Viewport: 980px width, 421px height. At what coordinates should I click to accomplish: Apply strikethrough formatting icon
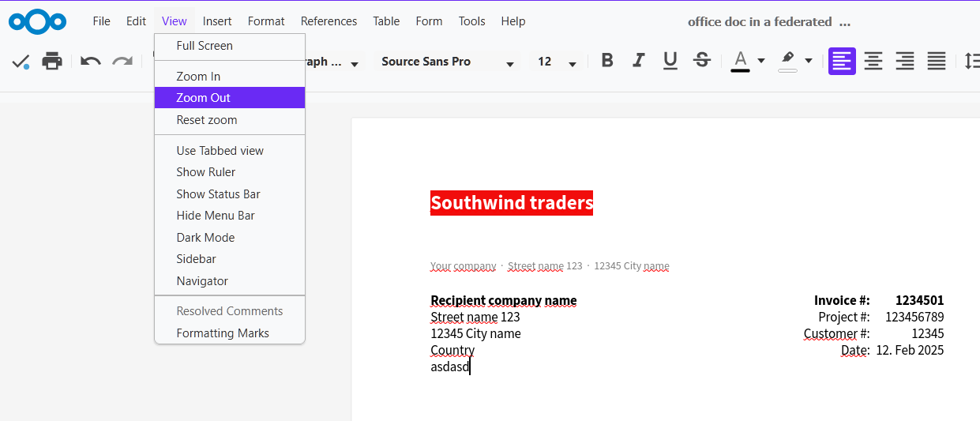point(701,61)
